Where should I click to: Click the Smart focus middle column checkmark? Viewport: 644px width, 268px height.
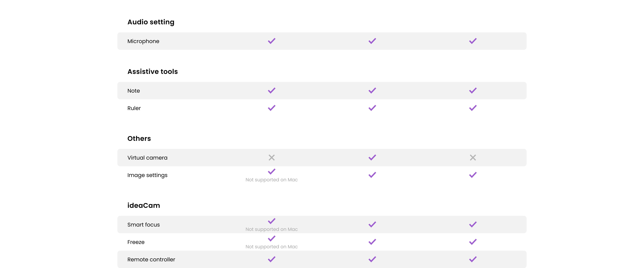tap(372, 224)
